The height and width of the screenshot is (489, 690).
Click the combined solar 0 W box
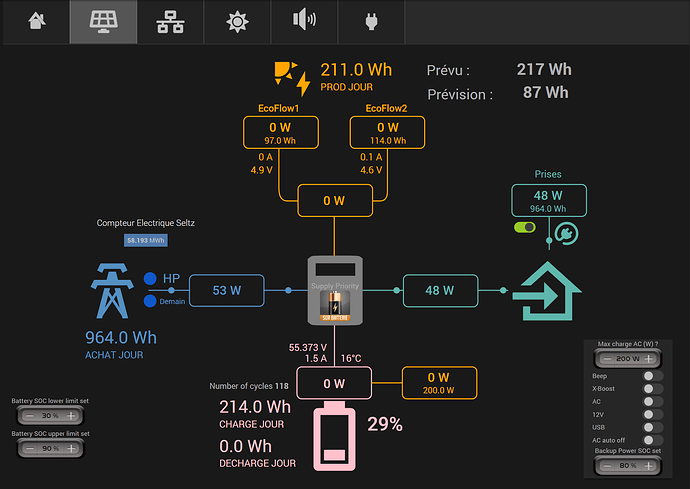coord(335,201)
